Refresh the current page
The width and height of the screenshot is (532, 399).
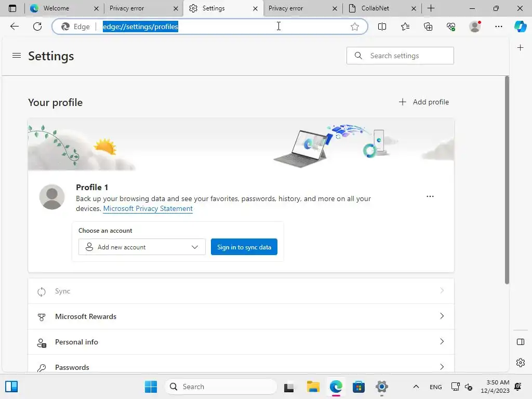tap(37, 26)
